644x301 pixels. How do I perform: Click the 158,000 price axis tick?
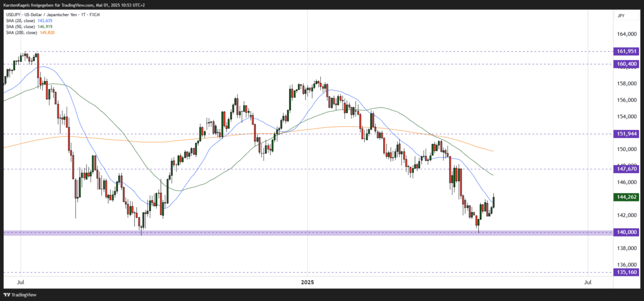click(626, 84)
